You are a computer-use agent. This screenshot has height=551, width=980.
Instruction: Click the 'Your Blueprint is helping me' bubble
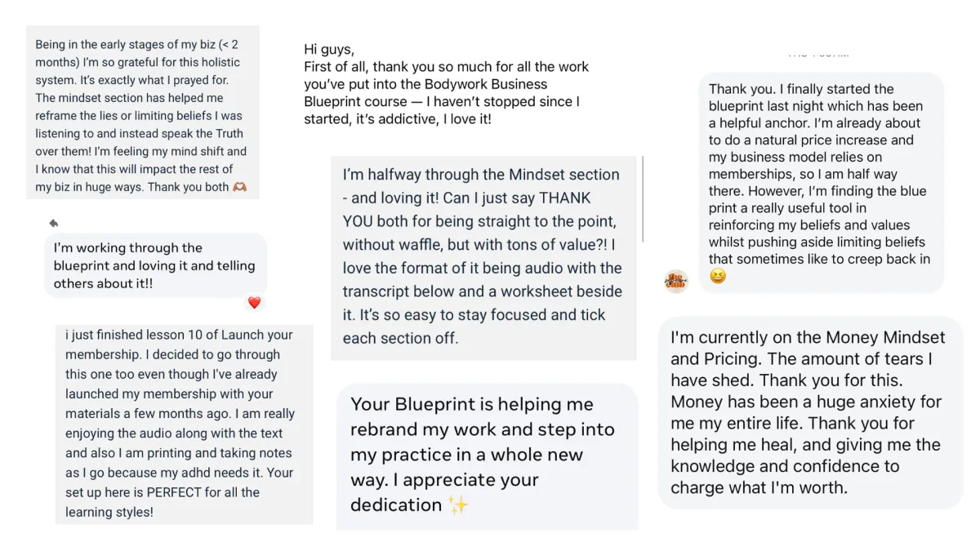[487, 456]
